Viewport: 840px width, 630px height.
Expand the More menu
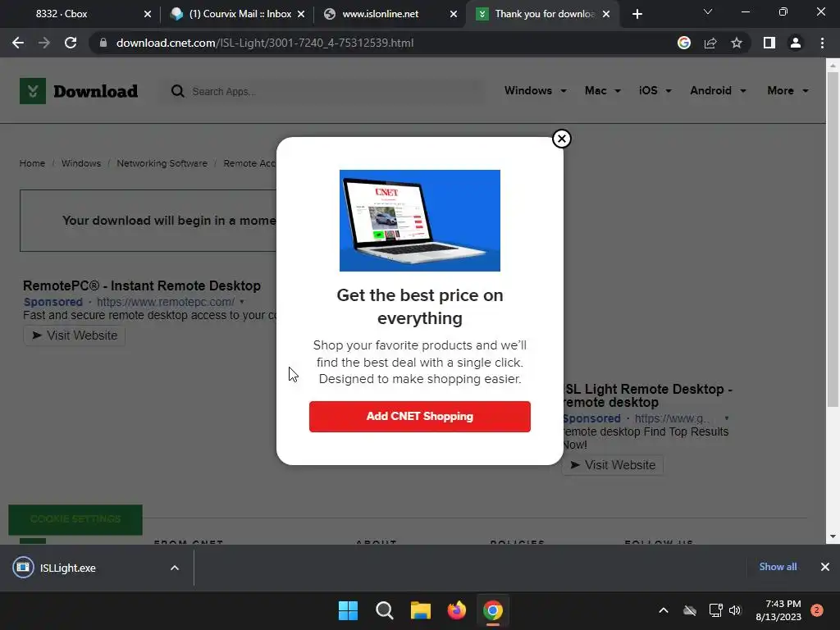tap(787, 90)
